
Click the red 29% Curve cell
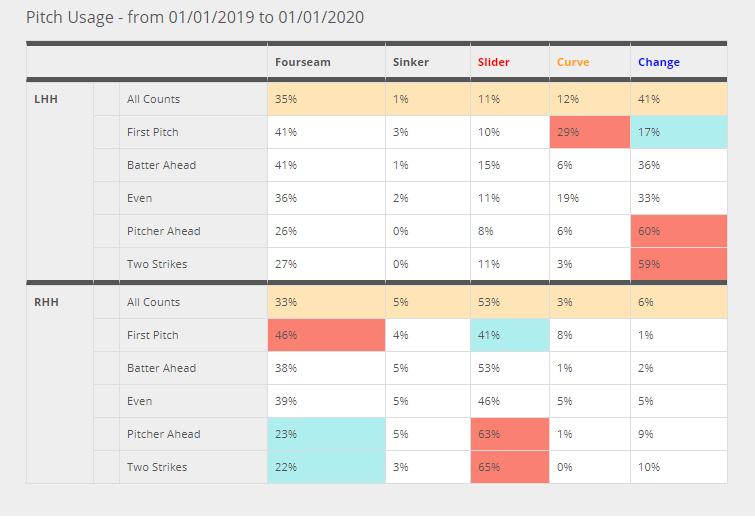[590, 132]
